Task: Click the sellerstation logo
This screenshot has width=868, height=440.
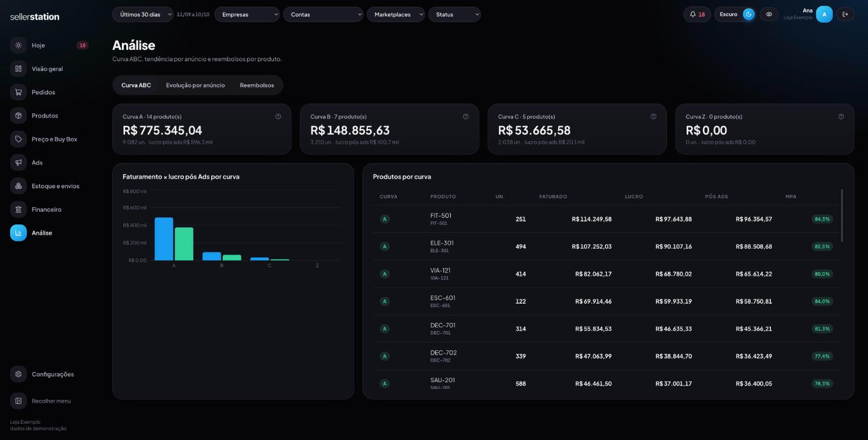Action: (x=35, y=17)
